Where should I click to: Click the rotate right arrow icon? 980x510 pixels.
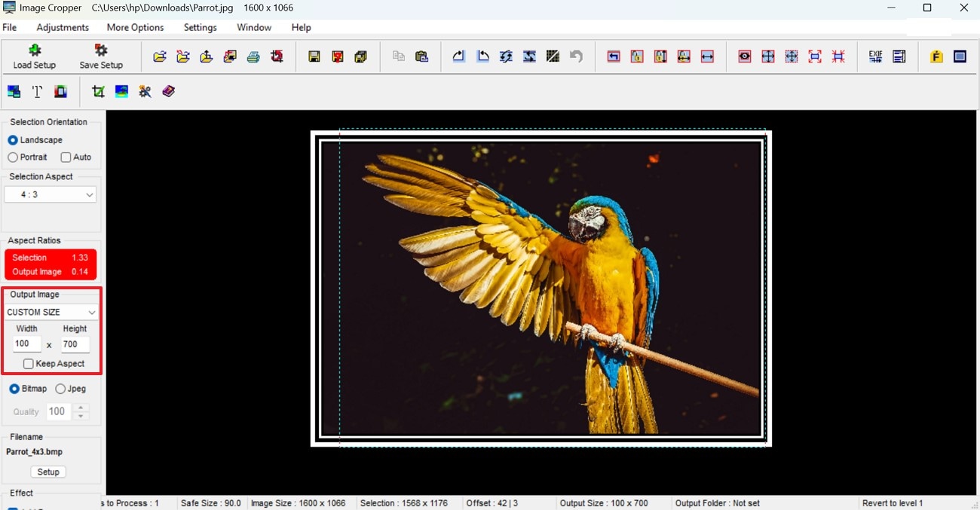tap(459, 56)
